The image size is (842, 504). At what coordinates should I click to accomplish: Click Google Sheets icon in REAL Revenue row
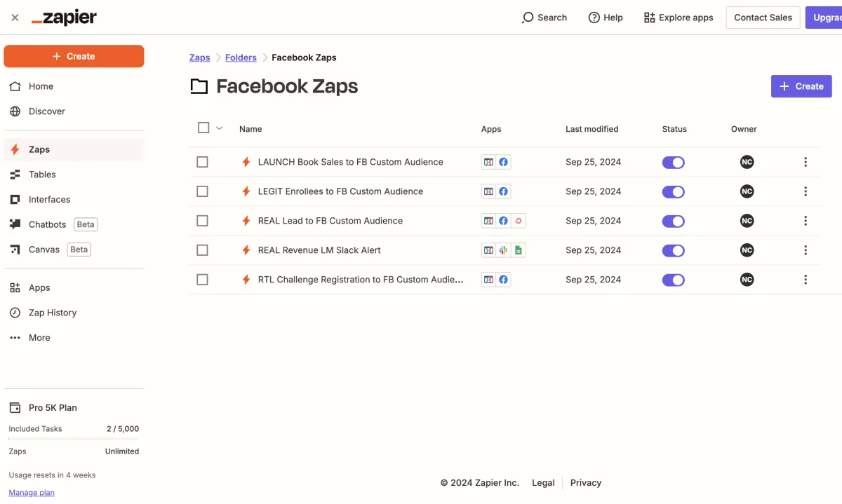coord(519,250)
